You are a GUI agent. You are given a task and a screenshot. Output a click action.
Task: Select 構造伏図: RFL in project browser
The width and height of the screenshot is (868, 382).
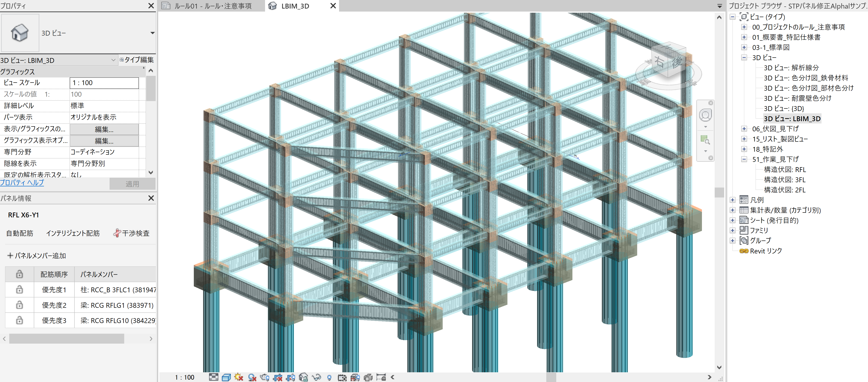tap(785, 169)
